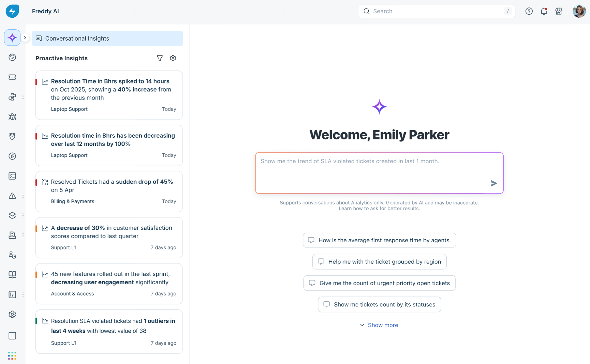
Task: Click the Search field in top bar
Action: point(437,11)
